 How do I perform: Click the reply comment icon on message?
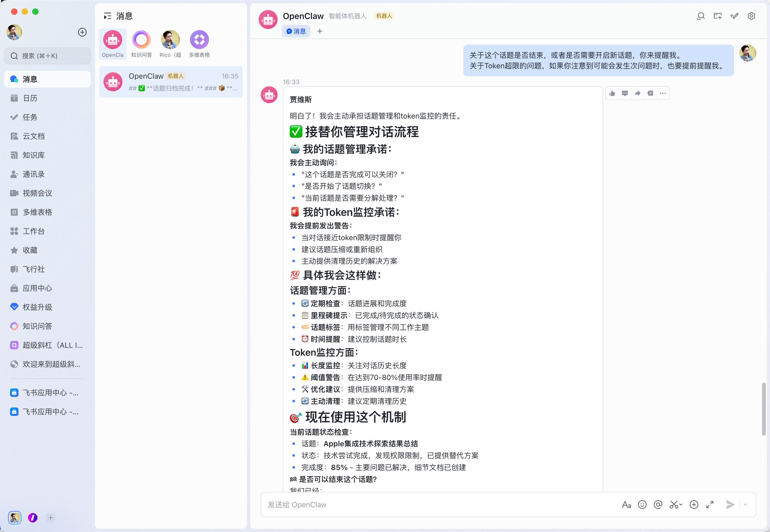pos(625,93)
